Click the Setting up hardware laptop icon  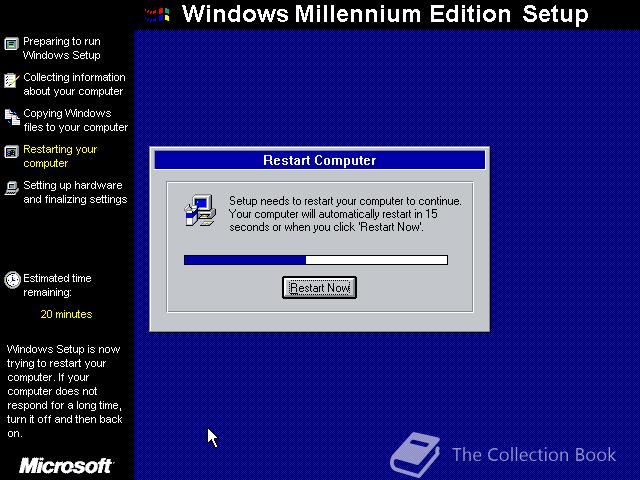point(11,188)
